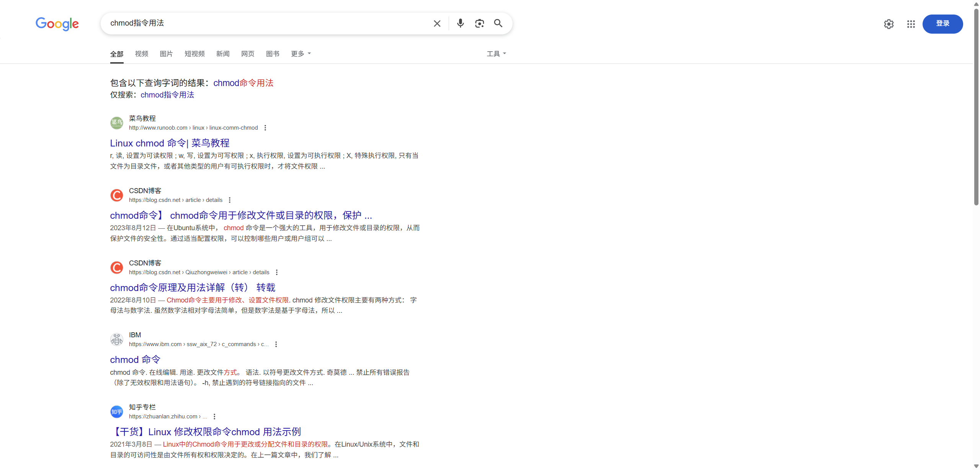Open Linux chmod 命令| 菜鸟教程 result
980x470 pixels.
pos(170,143)
